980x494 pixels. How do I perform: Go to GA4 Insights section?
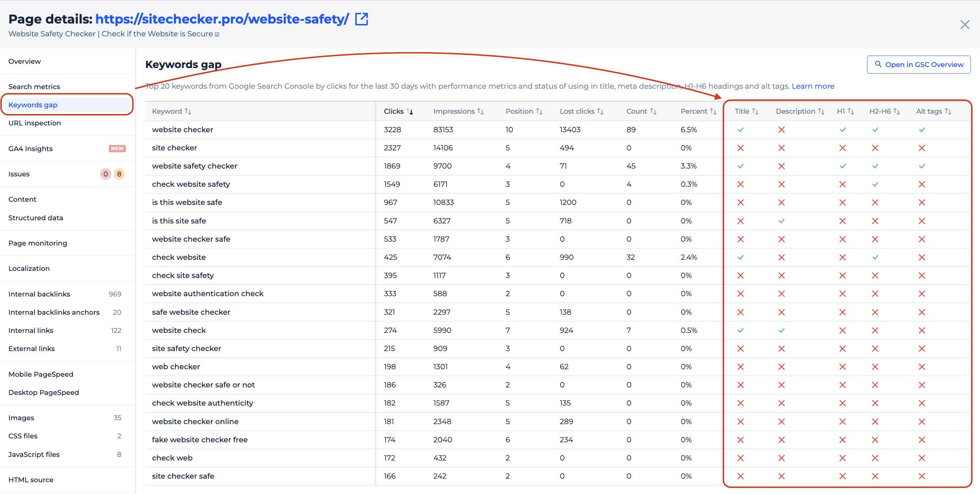(x=30, y=148)
